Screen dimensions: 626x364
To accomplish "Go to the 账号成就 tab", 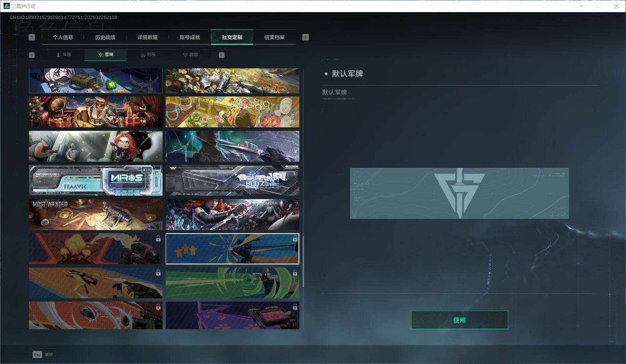I will (190, 37).
